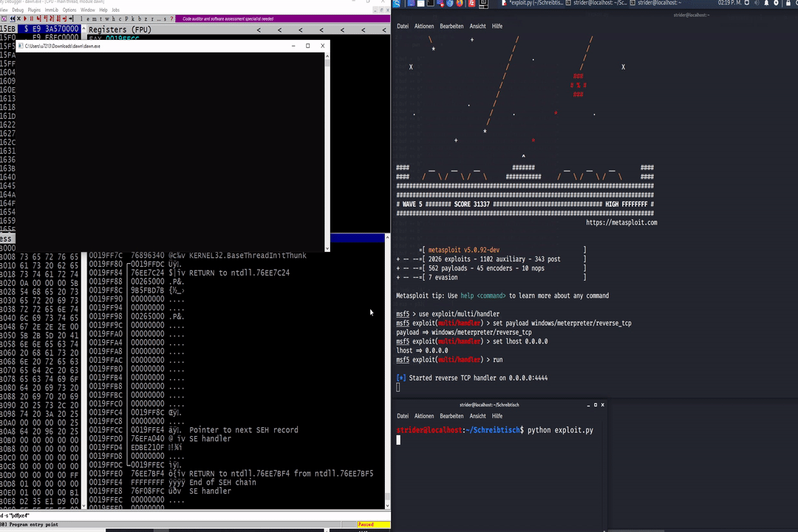Click the Registers (FPU) pane header
This screenshot has height=532, width=798.
pyautogui.click(x=236, y=30)
